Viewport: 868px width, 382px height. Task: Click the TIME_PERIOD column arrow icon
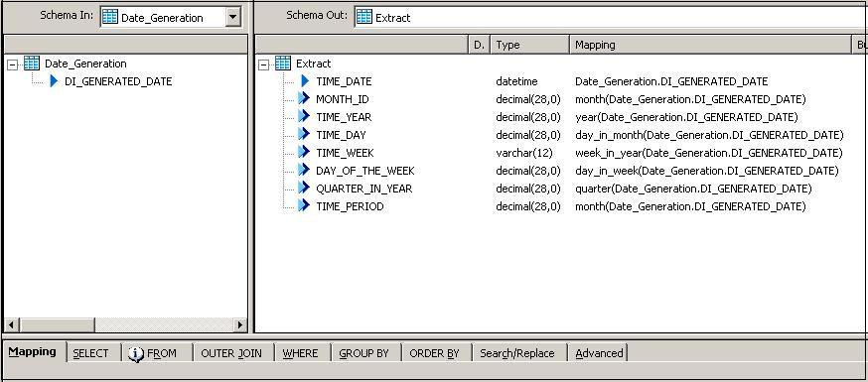(304, 205)
